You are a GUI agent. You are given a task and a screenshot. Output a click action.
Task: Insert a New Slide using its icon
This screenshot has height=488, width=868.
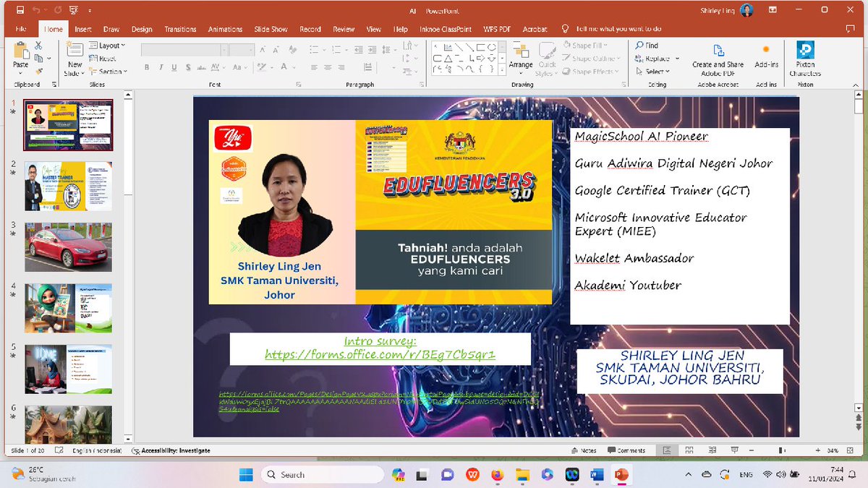75,50
